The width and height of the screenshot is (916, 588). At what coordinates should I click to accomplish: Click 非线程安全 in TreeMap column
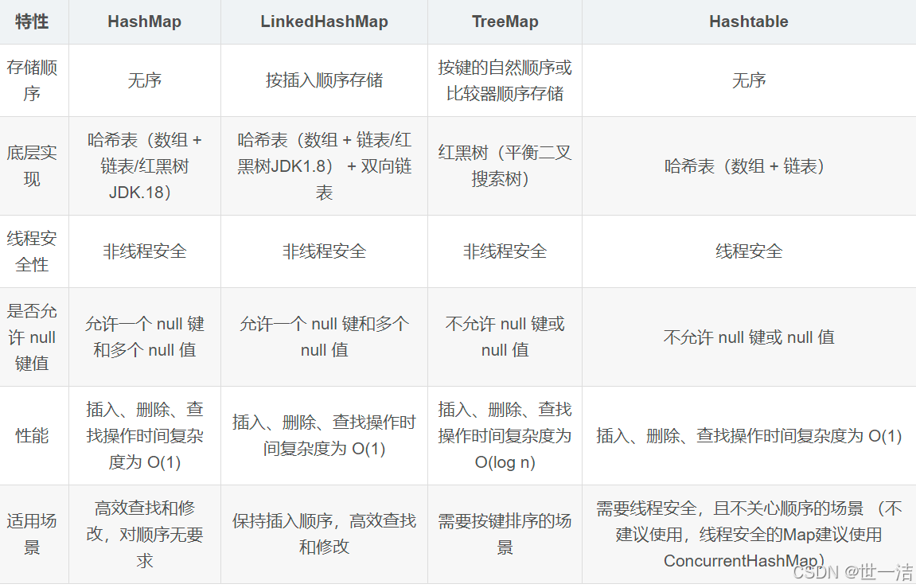pyautogui.click(x=505, y=251)
